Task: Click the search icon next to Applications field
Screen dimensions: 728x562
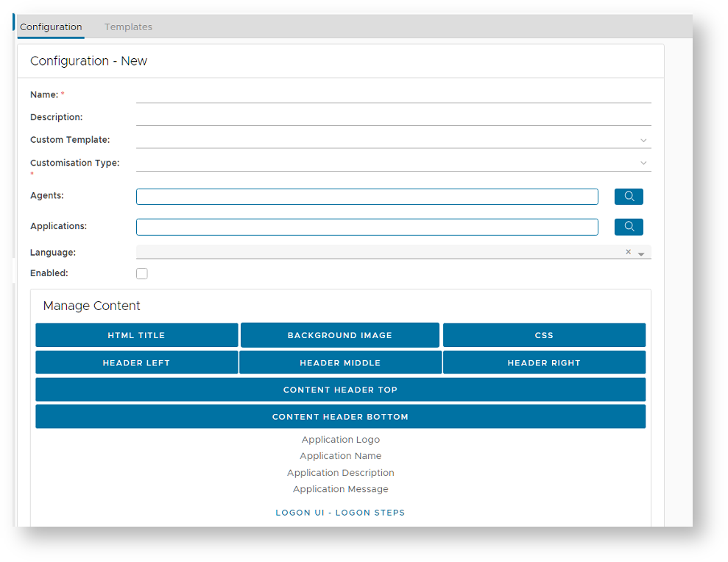Action: pos(629,227)
